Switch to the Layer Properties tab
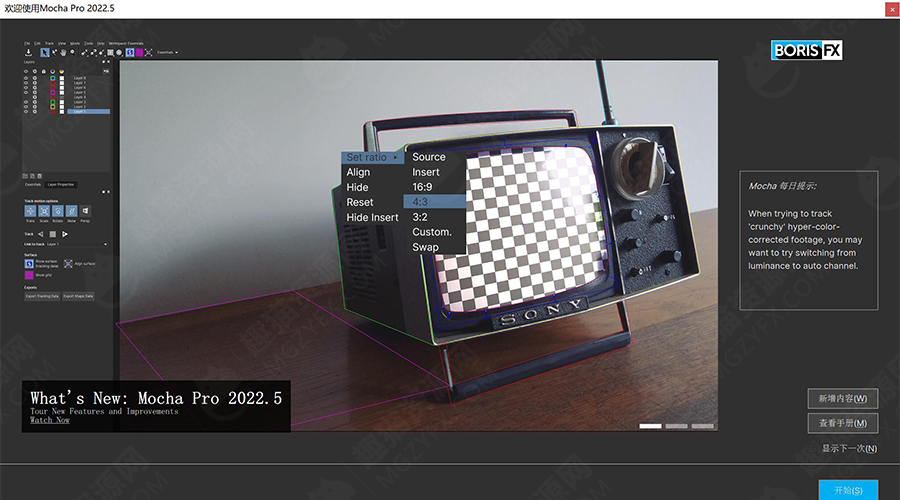 coord(61,184)
